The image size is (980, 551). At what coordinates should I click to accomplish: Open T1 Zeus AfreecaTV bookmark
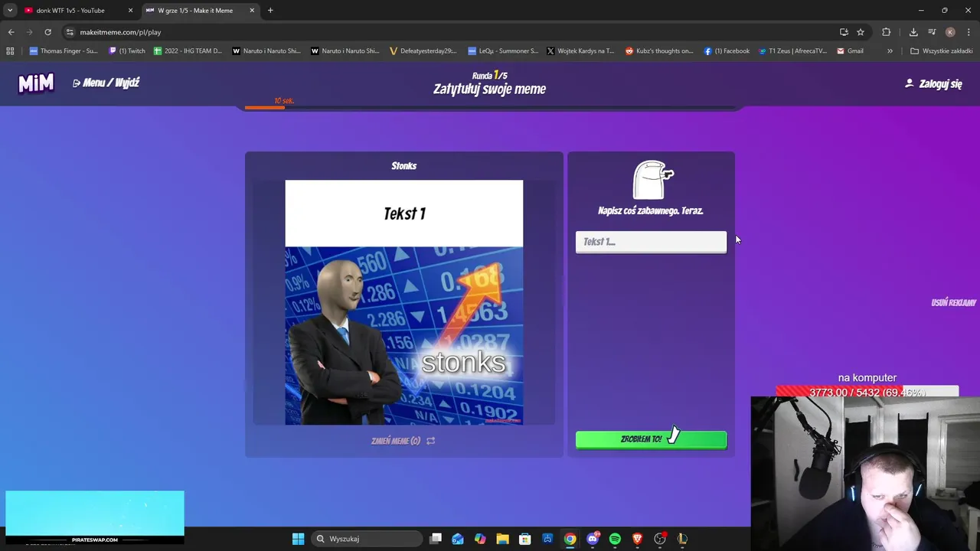pyautogui.click(x=792, y=51)
